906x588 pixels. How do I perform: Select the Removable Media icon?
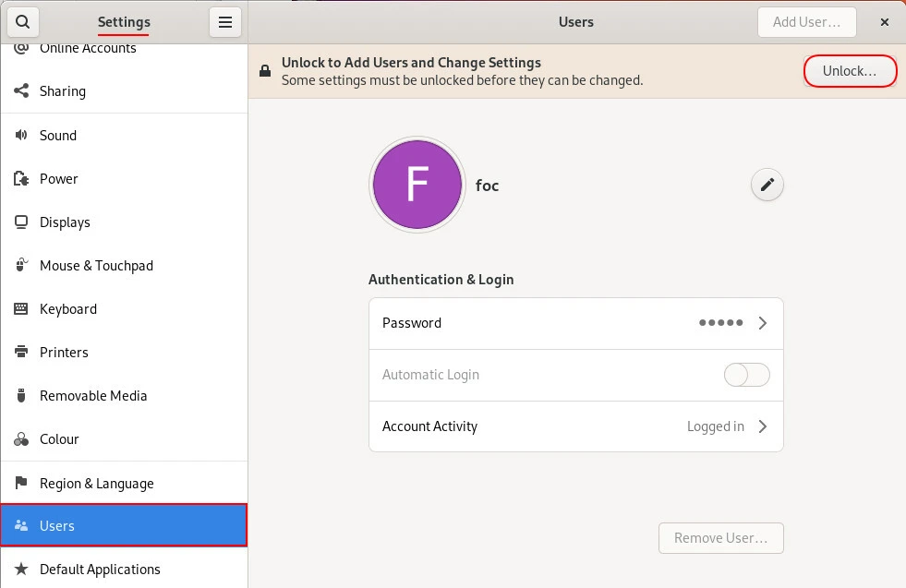click(x=21, y=395)
